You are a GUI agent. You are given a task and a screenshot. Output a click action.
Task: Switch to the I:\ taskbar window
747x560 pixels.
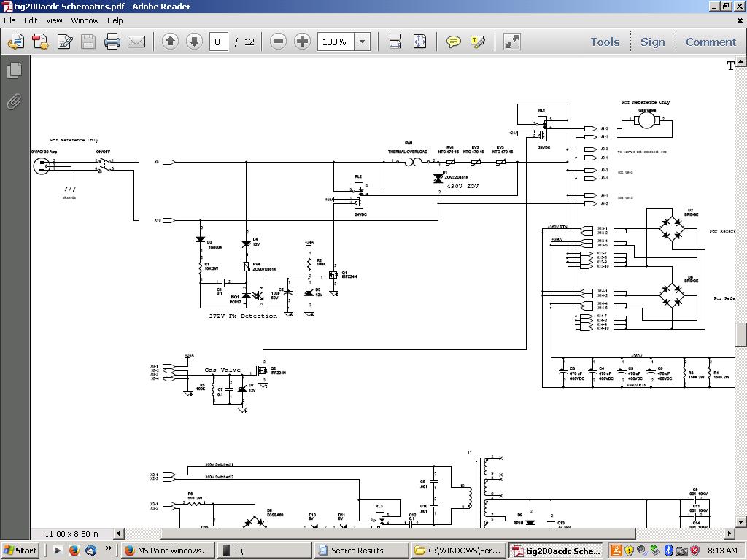click(264, 551)
